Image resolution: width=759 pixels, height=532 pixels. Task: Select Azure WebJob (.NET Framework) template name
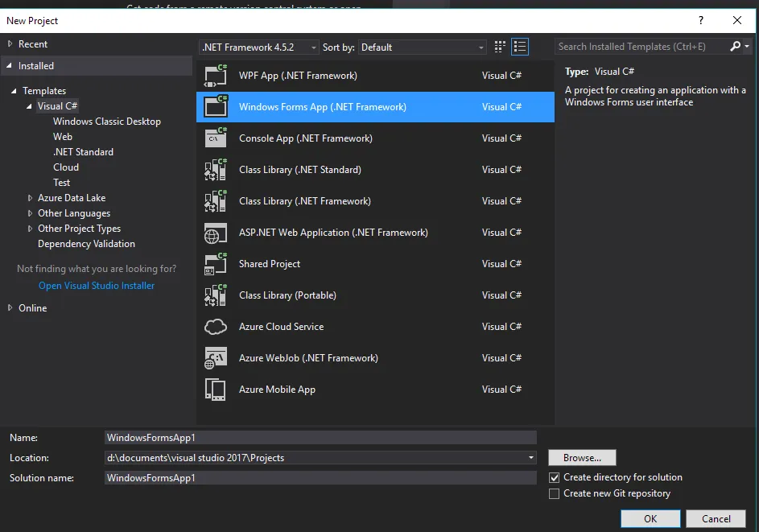pyautogui.click(x=308, y=358)
